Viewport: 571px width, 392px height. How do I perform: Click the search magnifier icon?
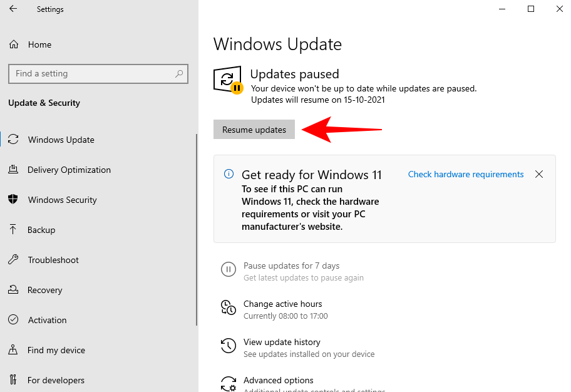(179, 74)
